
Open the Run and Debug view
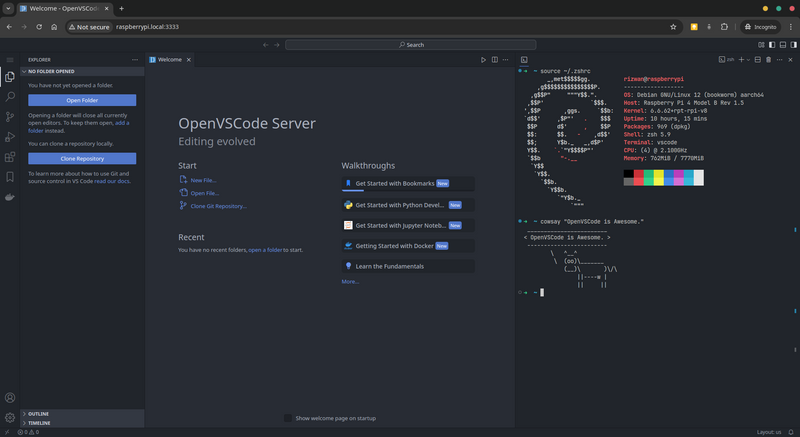point(10,137)
